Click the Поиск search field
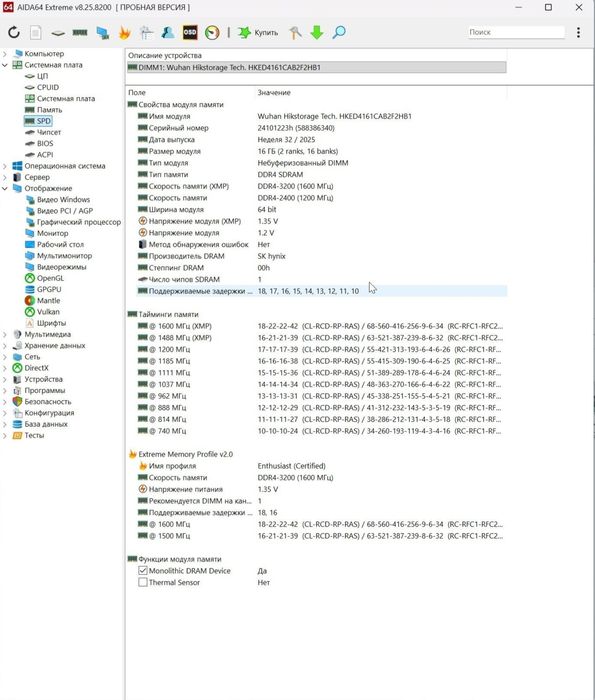The height and width of the screenshot is (700, 595). pos(516,32)
